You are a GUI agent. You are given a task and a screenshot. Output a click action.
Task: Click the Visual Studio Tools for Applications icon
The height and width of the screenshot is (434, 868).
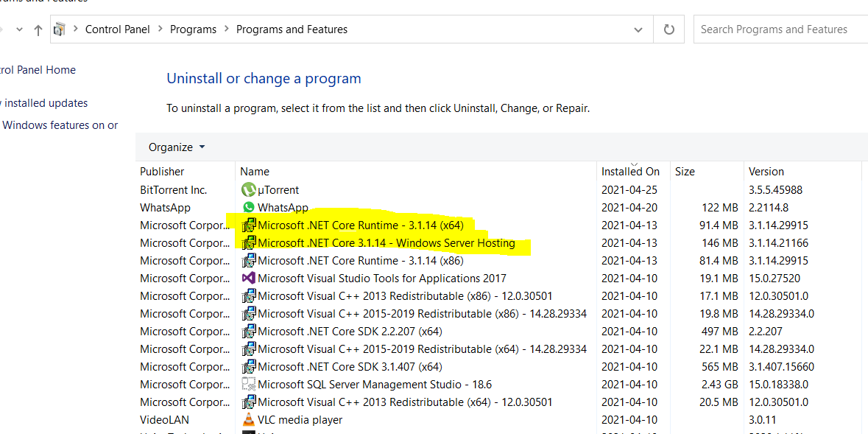[x=249, y=279]
